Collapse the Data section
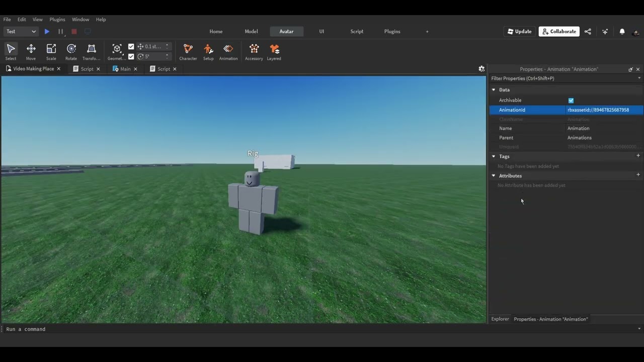Screen dimensions: 644x362 tap(494, 89)
